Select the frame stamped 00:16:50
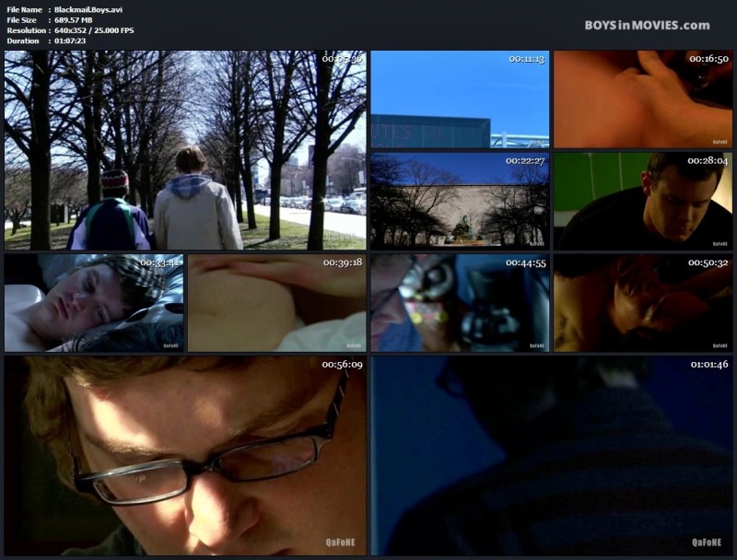The width and height of the screenshot is (737, 560). pyautogui.click(x=643, y=99)
